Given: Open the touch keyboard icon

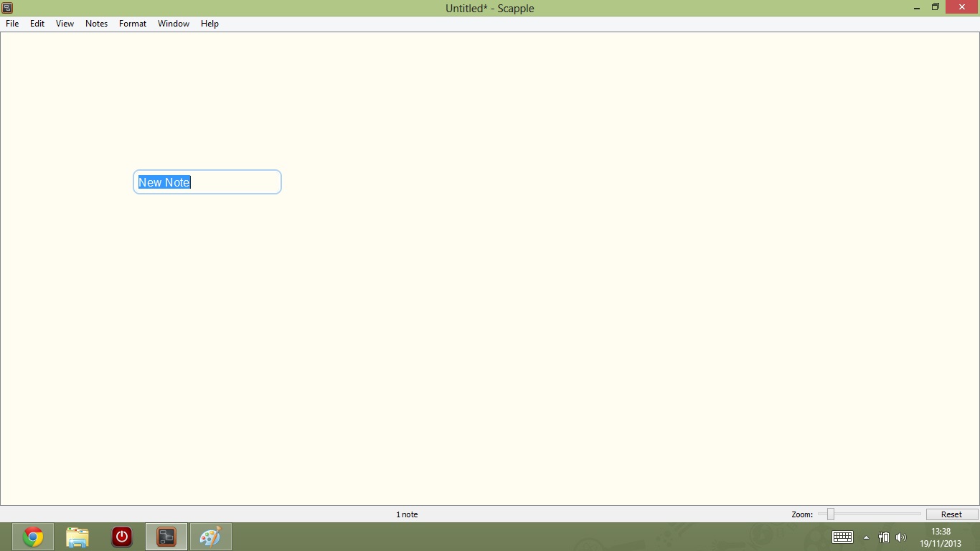Looking at the screenshot, I should (x=842, y=537).
